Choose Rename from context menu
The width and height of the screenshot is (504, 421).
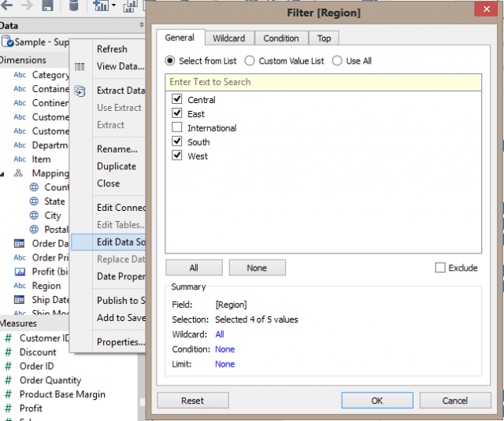point(117,150)
